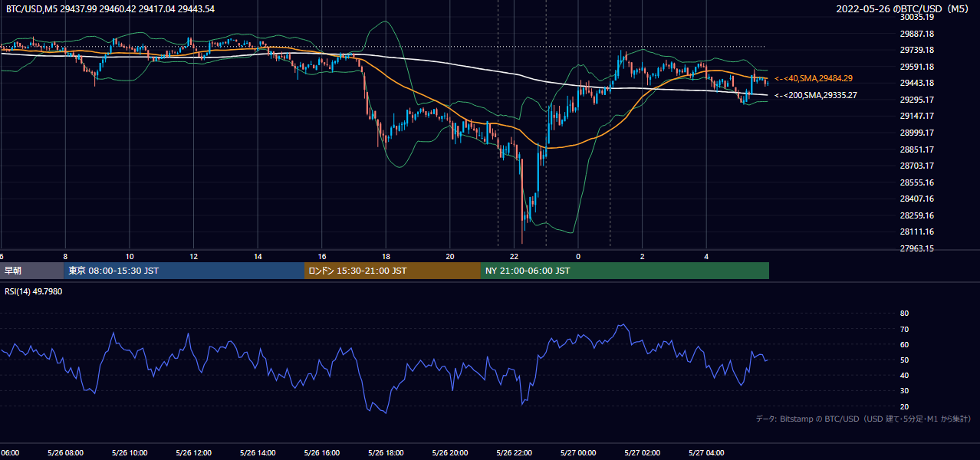The height and width of the screenshot is (460, 980).
Task: Click the RSI 70 level label
Action: [904, 329]
